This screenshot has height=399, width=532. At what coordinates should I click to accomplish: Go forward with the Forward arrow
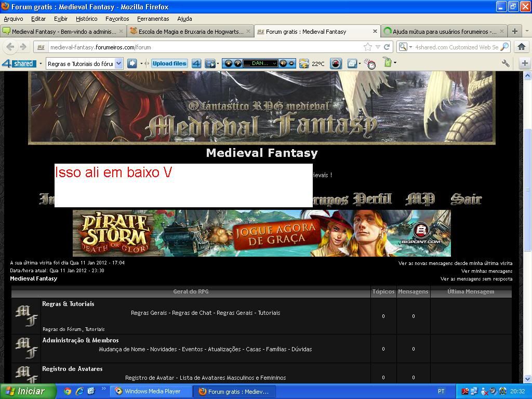[x=23, y=47]
